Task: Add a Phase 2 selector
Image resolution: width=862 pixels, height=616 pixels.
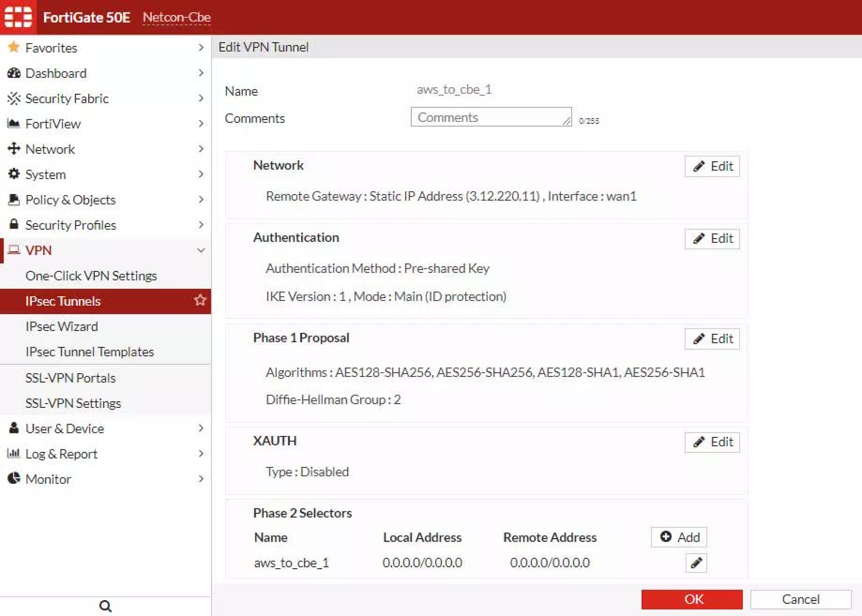Action: (x=679, y=537)
